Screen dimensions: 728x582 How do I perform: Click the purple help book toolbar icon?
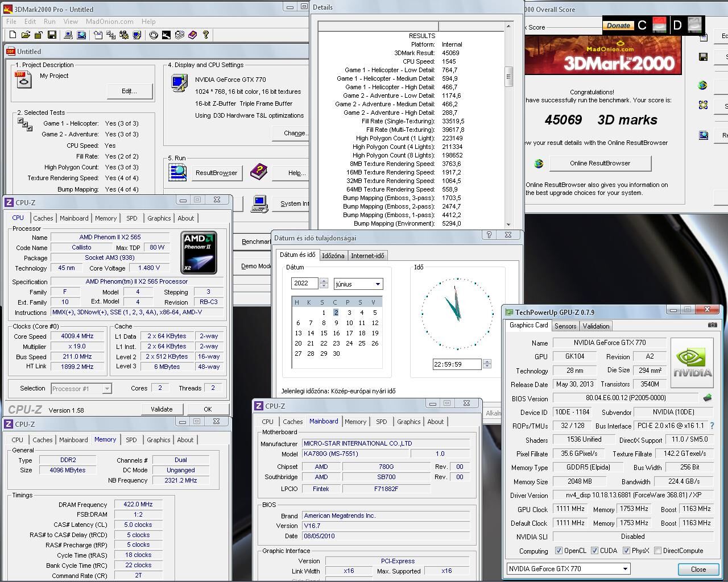(x=193, y=35)
